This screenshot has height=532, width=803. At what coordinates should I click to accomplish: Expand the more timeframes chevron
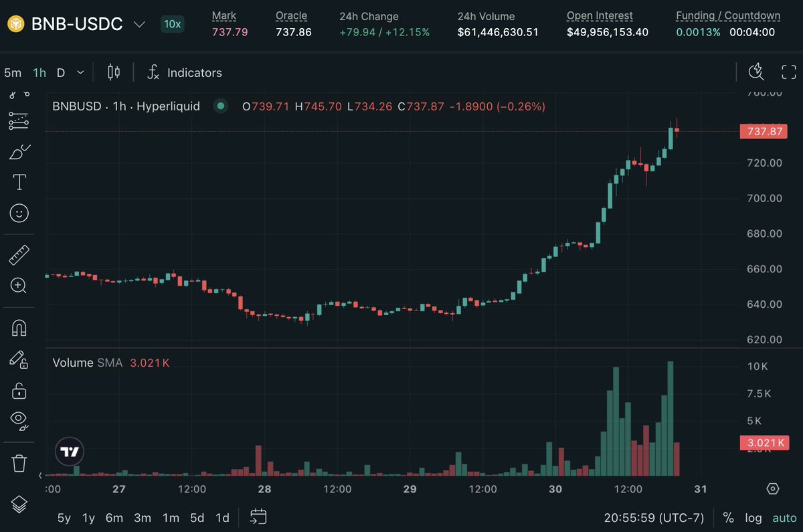pyautogui.click(x=80, y=72)
